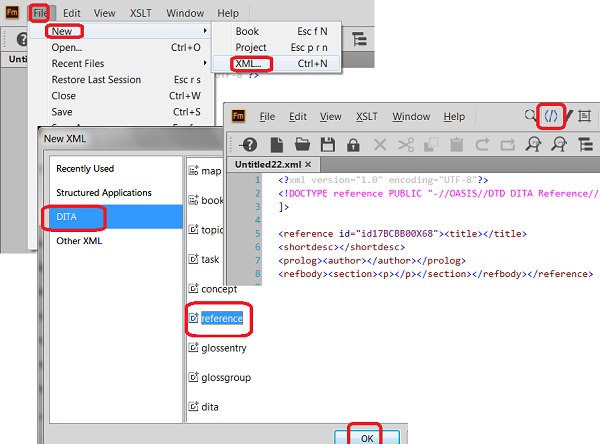Switch to WYSIWYG view icon

coord(584,116)
